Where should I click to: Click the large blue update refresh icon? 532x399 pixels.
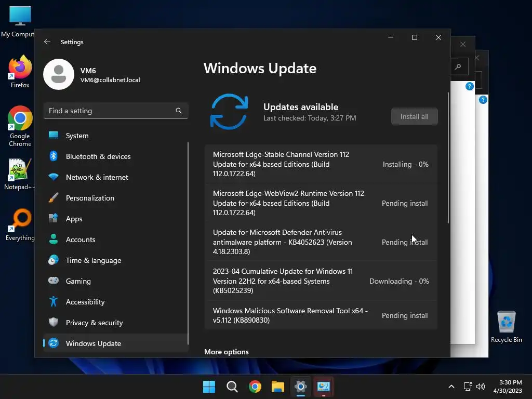point(229,112)
